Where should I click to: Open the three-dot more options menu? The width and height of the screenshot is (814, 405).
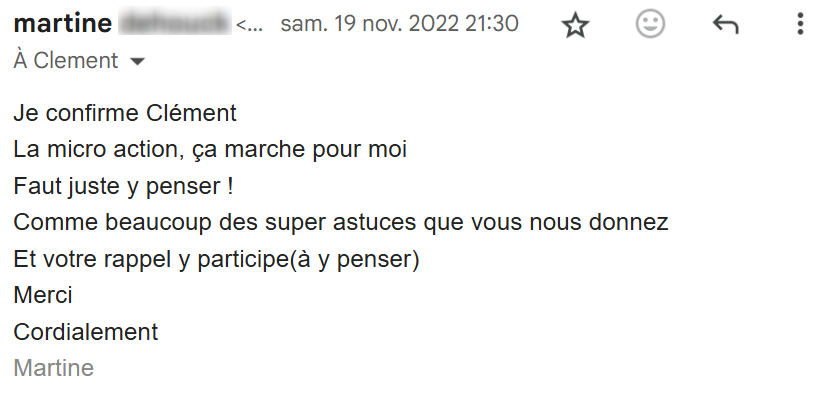(x=800, y=25)
